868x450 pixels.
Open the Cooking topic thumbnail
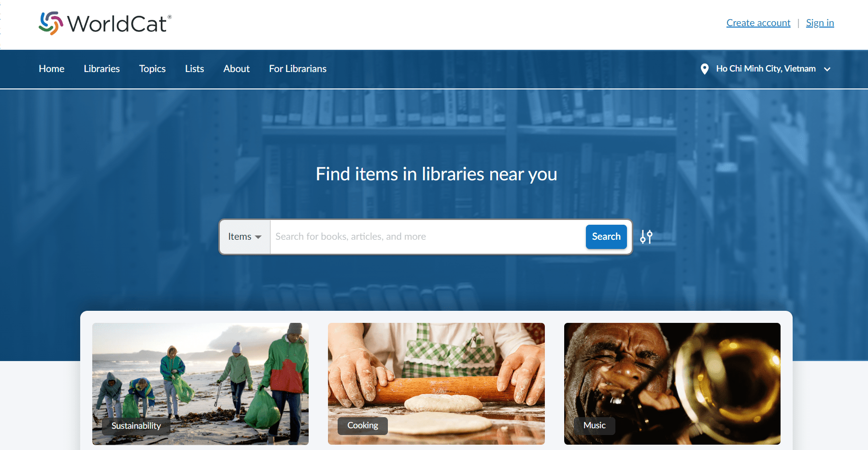point(436,384)
